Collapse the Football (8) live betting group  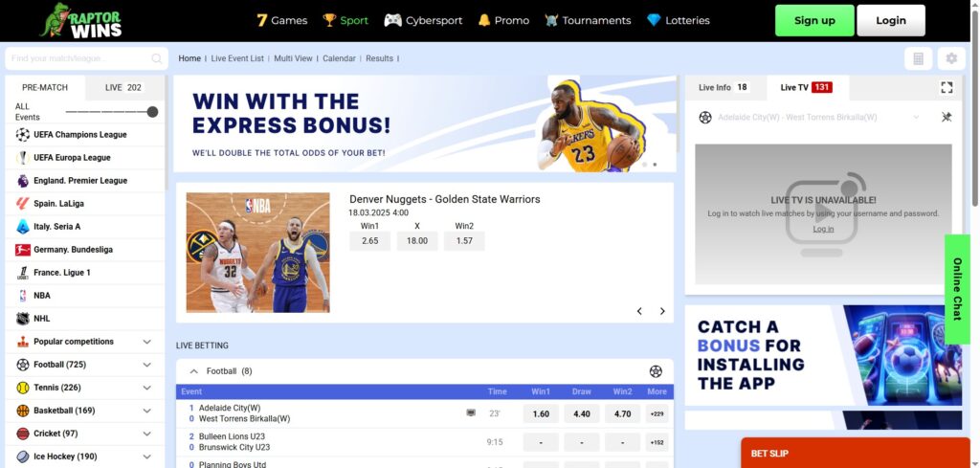coord(193,371)
